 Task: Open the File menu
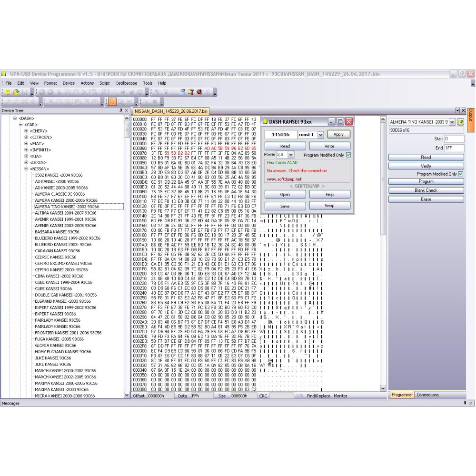tap(9, 83)
